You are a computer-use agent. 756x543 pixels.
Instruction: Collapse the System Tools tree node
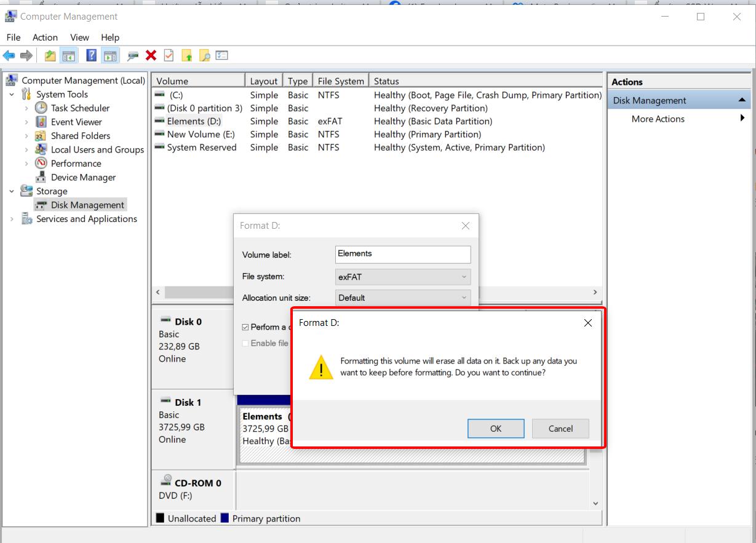click(x=12, y=95)
